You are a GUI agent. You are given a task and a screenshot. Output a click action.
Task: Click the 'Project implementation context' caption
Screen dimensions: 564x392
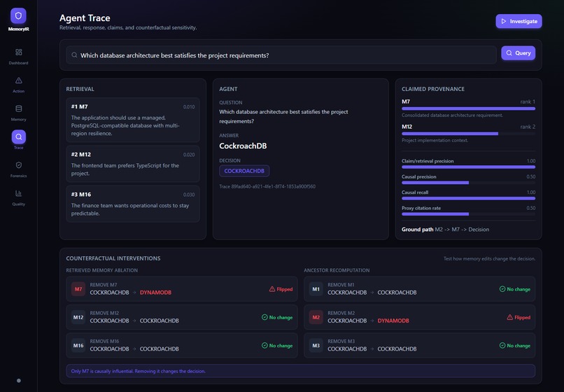[435, 141]
